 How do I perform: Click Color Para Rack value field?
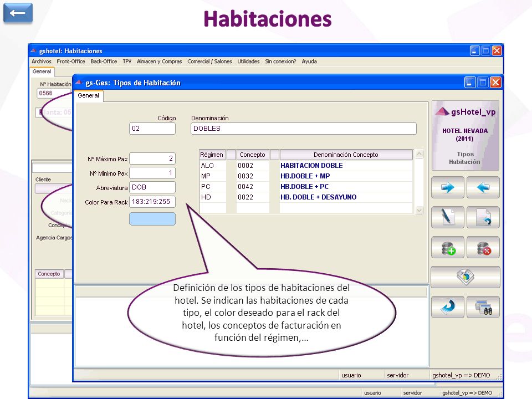(x=152, y=202)
